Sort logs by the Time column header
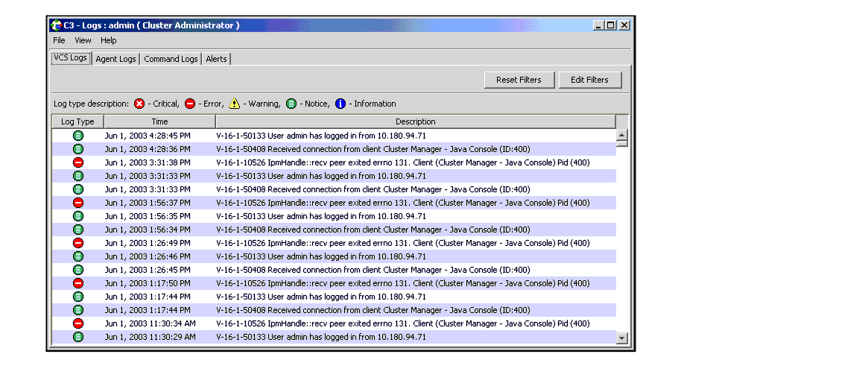 [x=159, y=121]
